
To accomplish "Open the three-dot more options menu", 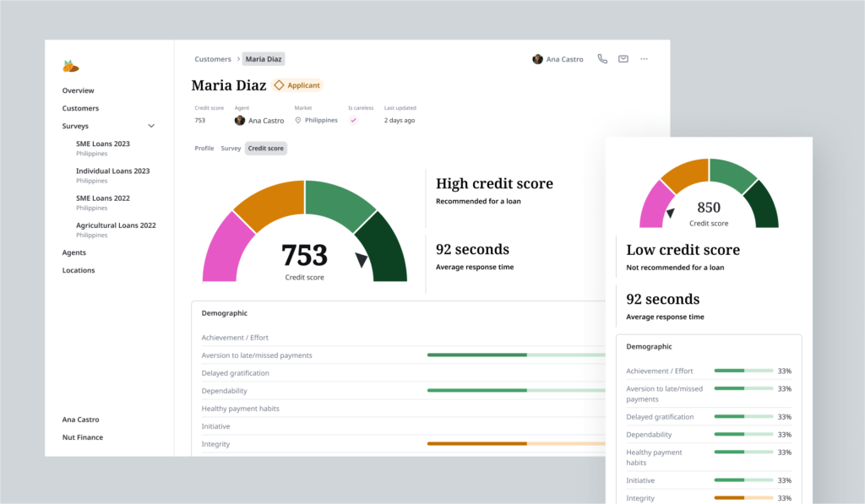I will pyautogui.click(x=645, y=59).
